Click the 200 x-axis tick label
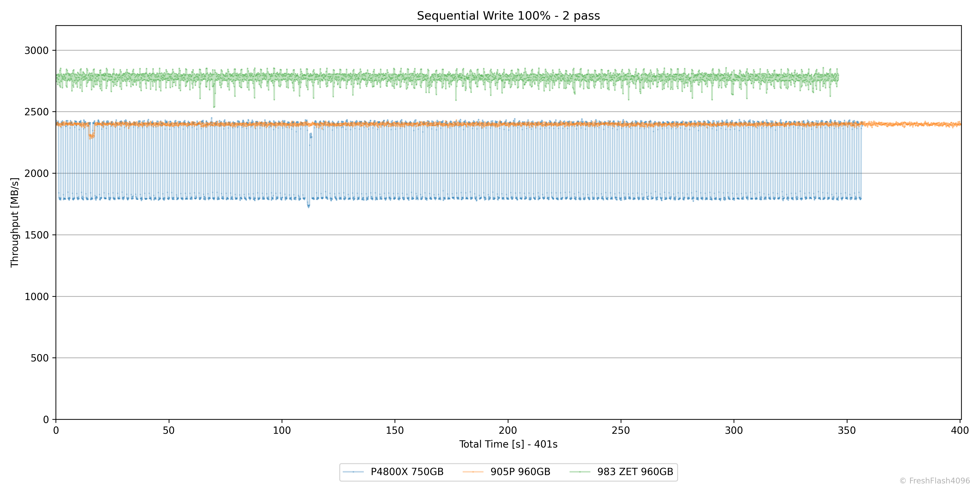The image size is (980, 490). [x=508, y=431]
